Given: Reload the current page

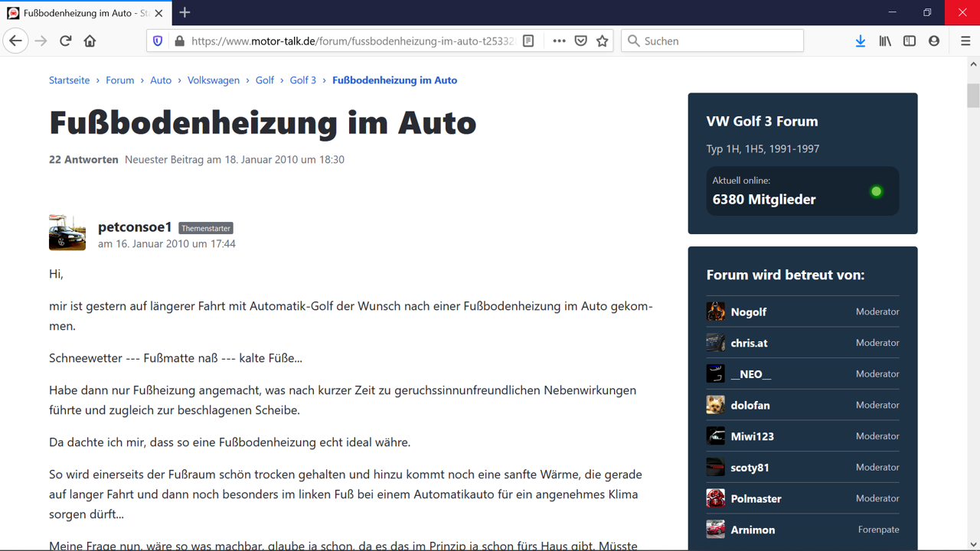Looking at the screenshot, I should (x=66, y=41).
